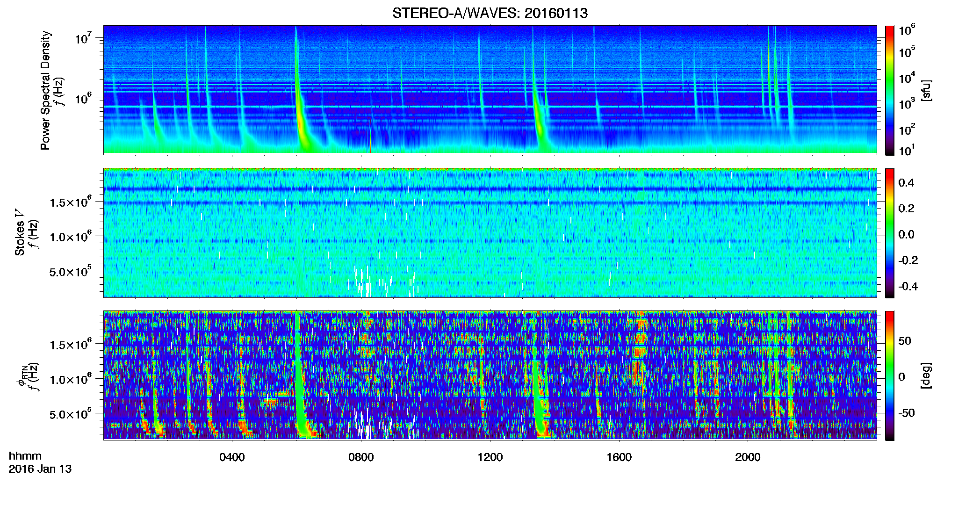
Task: Click the STEREO-A/WAVES: 20160113 plot title
Action: point(490,13)
